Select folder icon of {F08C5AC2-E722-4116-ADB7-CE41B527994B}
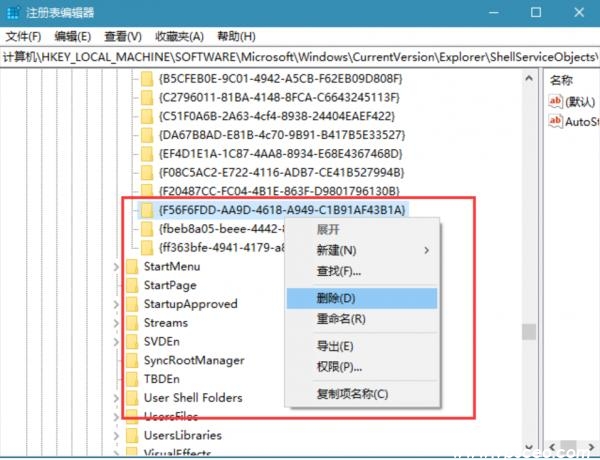This screenshot has height=460, width=600. (x=147, y=173)
